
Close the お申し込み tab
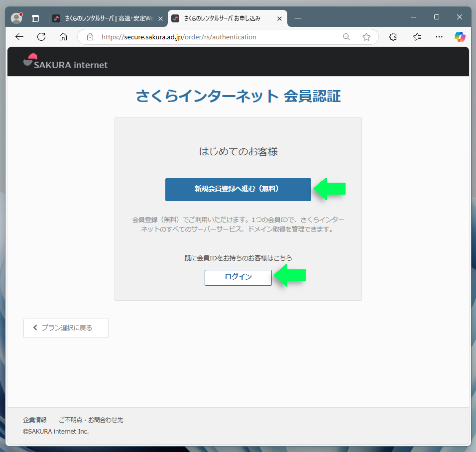pos(280,18)
